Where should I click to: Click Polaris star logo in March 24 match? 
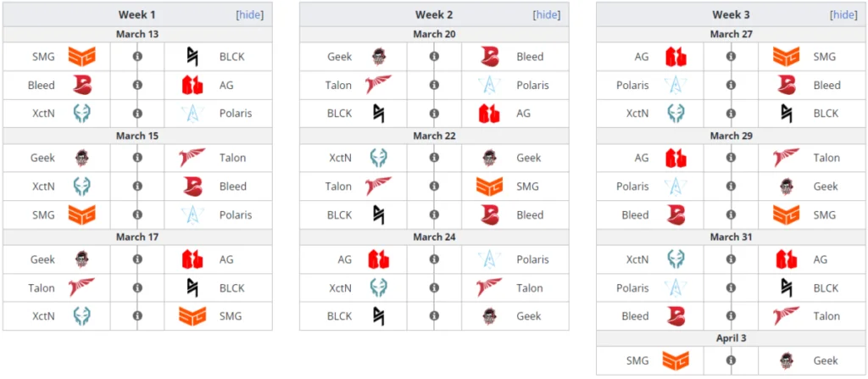[490, 259]
